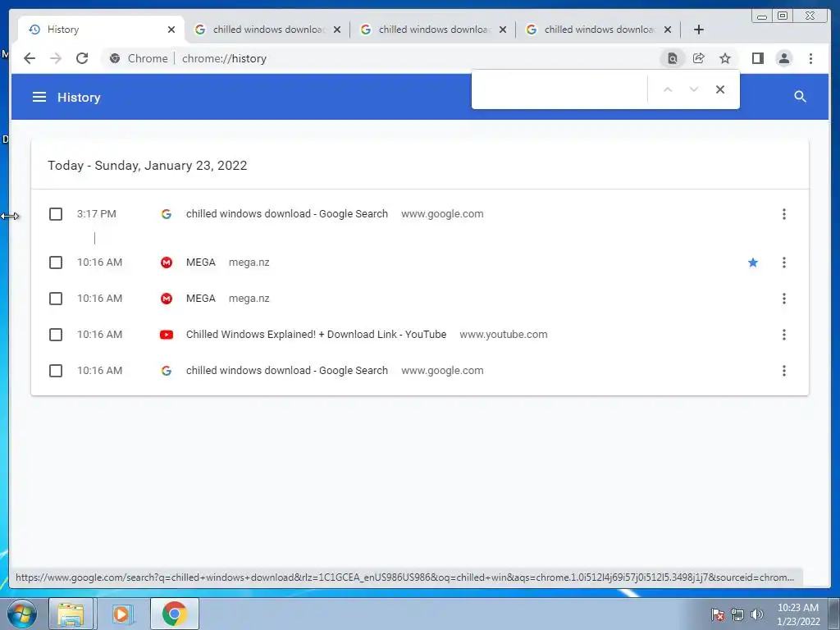Open Chilled Windows Explained YouTube link
The height and width of the screenshot is (630, 840).
(x=316, y=335)
